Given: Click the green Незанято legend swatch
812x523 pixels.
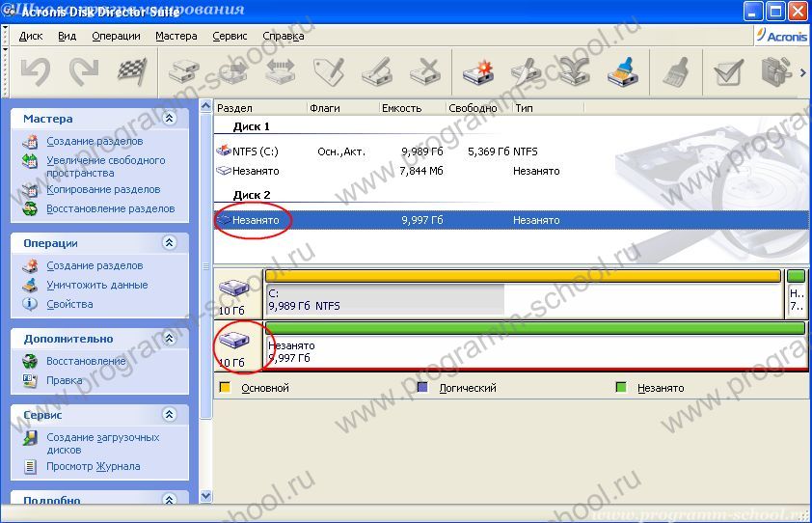Looking at the screenshot, I should [621, 387].
